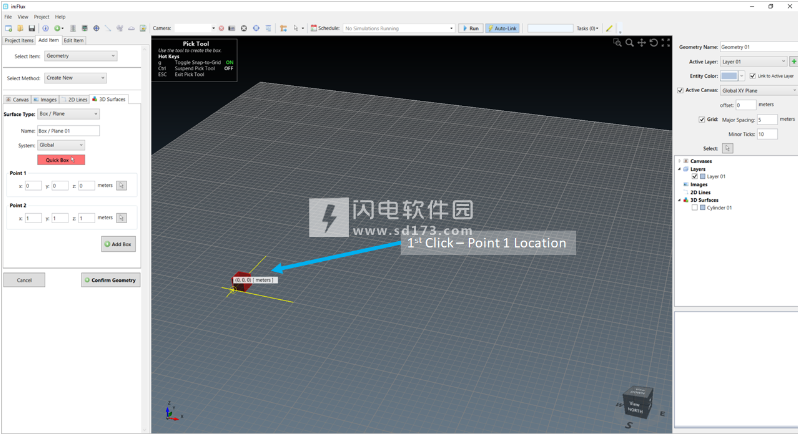Click the blue info circle toolbar icon
Screen dimensions: 798x434
pyautogui.click(x=45, y=28)
